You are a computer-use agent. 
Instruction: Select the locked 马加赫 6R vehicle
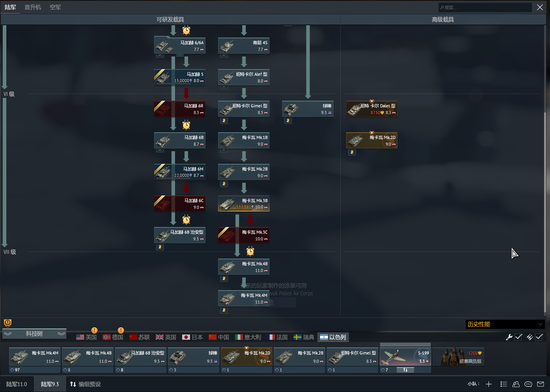[180, 109]
